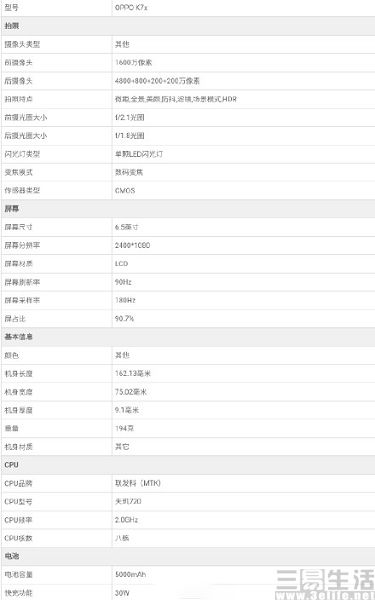375x600 pixels.
Task: Click the '90Hz' refresh rate value
Action: 123,282
